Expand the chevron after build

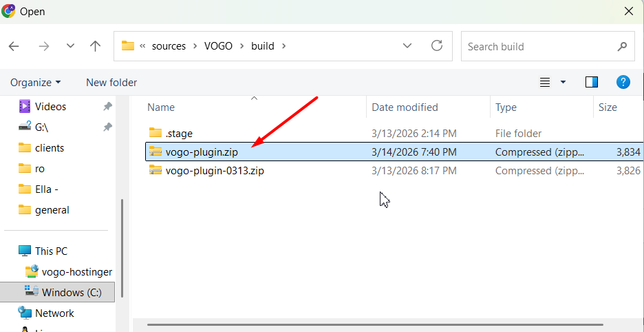pos(283,46)
